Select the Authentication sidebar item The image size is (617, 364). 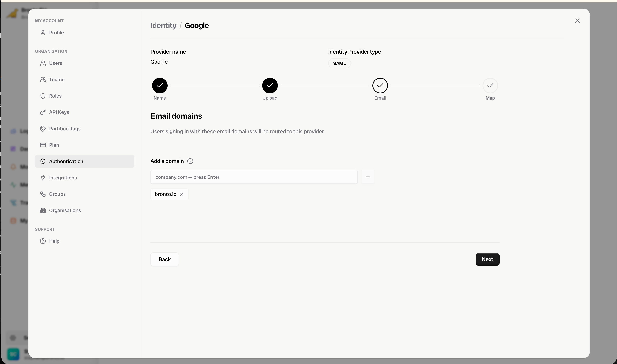click(x=85, y=161)
